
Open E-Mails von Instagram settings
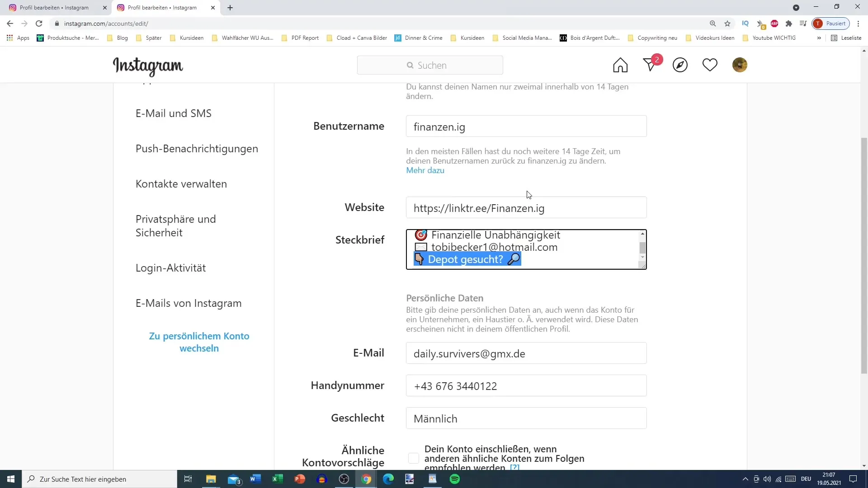189,303
